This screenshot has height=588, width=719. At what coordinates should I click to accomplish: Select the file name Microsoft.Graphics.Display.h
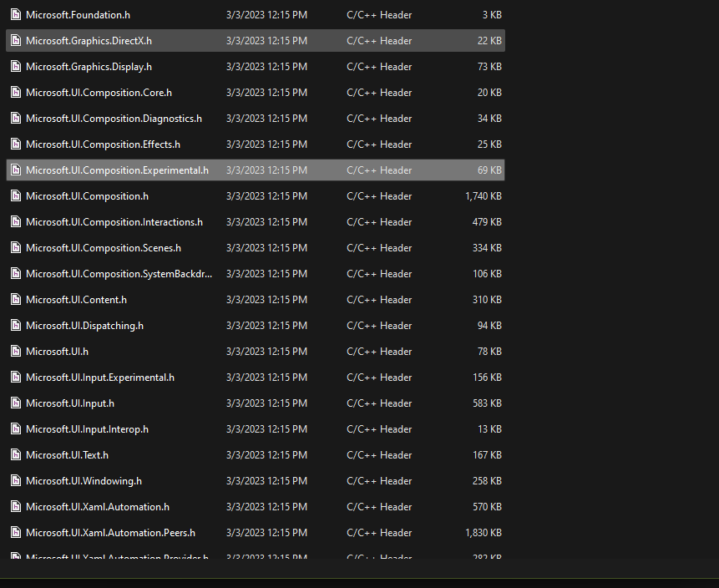[89, 67]
